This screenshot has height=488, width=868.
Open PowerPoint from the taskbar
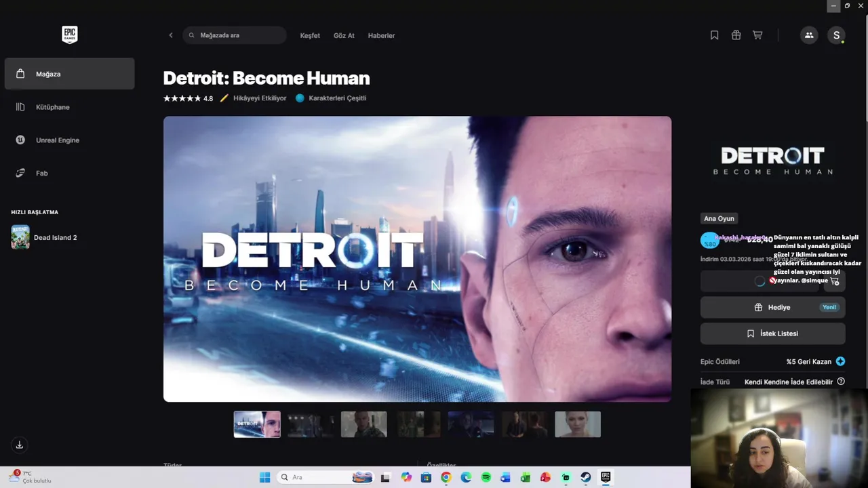pos(545,477)
